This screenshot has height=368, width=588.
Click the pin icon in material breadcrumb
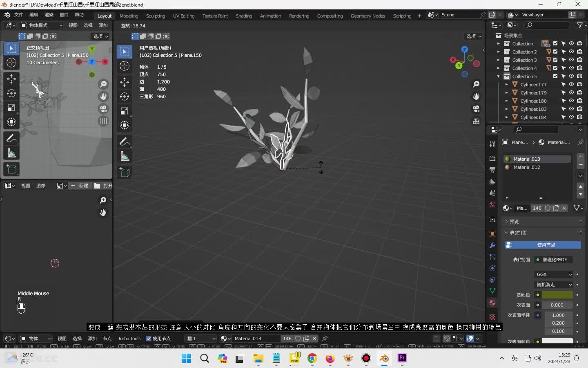(580, 142)
